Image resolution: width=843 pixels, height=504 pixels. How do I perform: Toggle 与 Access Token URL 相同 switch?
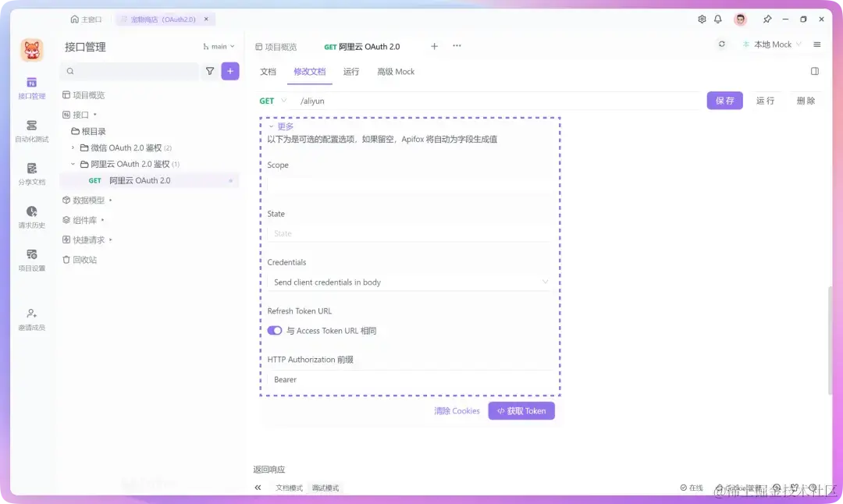(x=275, y=331)
